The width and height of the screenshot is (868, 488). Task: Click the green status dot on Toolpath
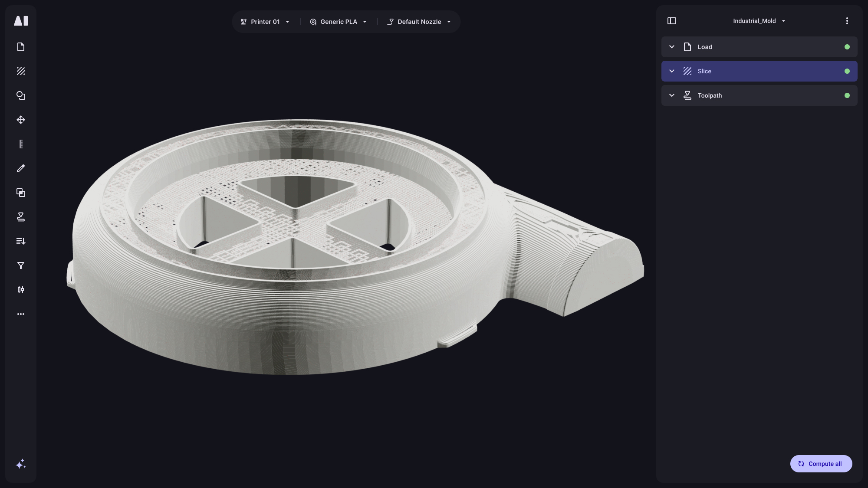[847, 95]
